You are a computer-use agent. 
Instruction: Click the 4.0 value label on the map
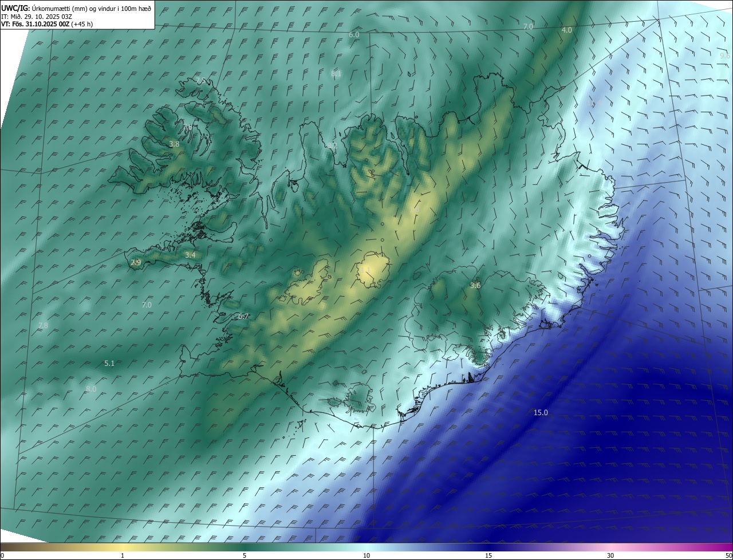click(x=566, y=30)
